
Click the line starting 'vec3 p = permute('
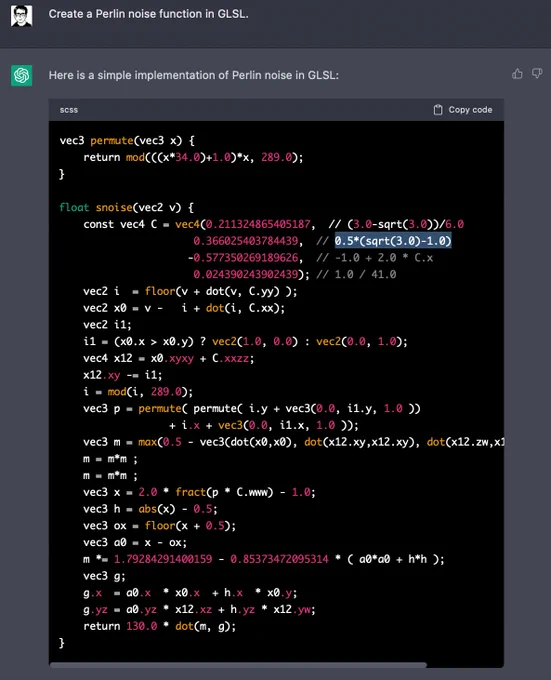[x=252, y=409]
